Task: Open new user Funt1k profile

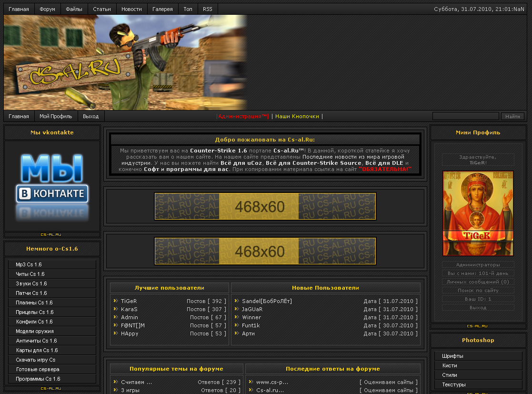Action: point(251,325)
